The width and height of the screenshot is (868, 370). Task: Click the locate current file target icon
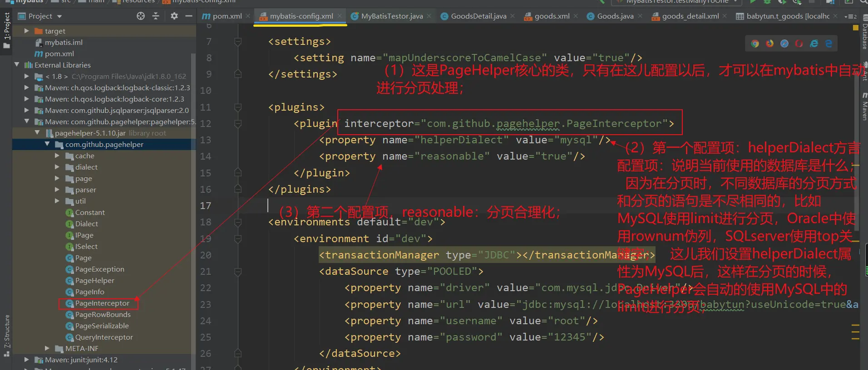tap(141, 16)
